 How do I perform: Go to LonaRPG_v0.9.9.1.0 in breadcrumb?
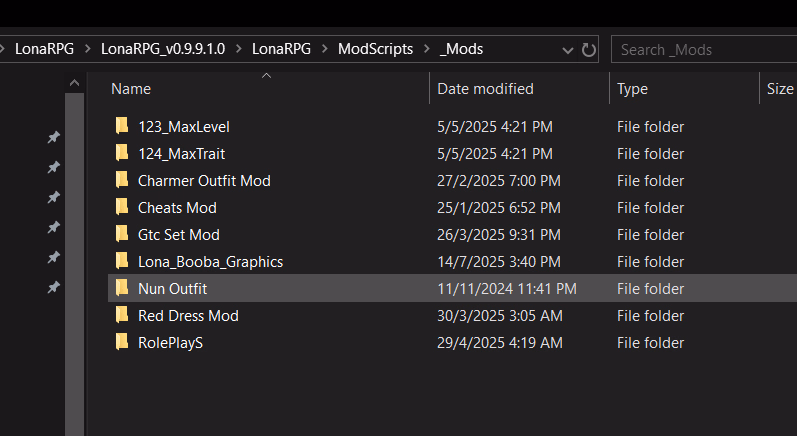(x=163, y=49)
